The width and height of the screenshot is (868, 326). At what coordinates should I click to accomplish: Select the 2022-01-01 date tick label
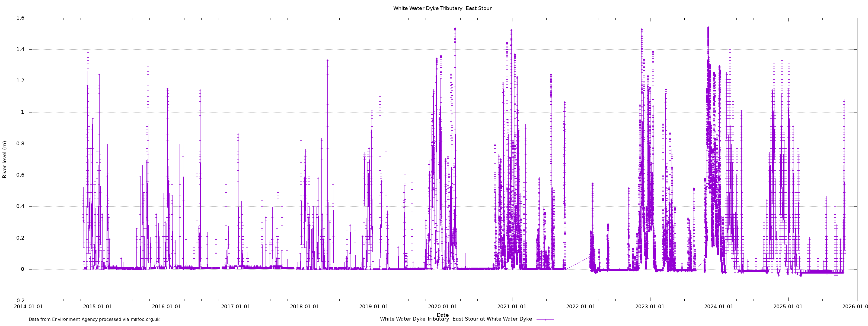[x=580, y=307]
